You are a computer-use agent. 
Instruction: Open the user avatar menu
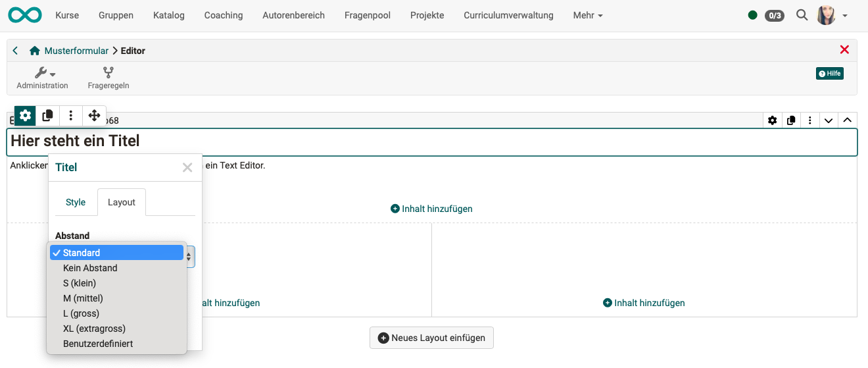pos(826,15)
